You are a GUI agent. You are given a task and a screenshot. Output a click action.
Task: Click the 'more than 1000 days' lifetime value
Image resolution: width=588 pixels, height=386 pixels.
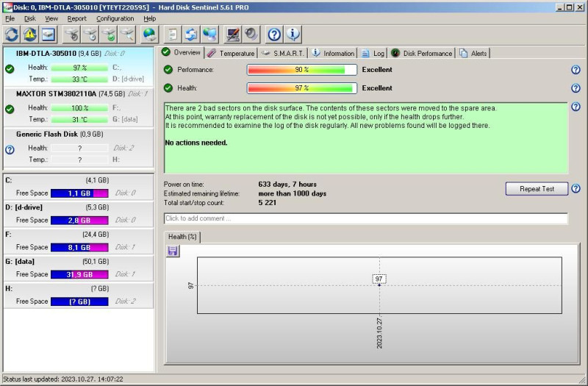292,193
